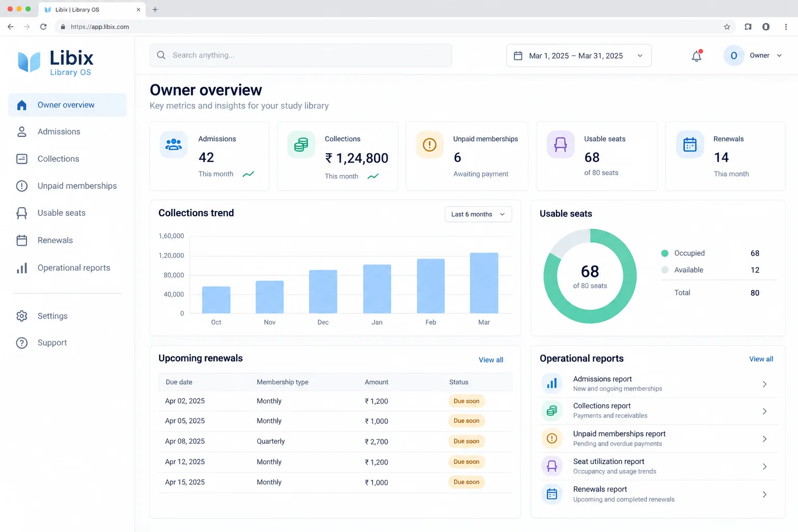Expand the Collections report chevron

point(764,411)
